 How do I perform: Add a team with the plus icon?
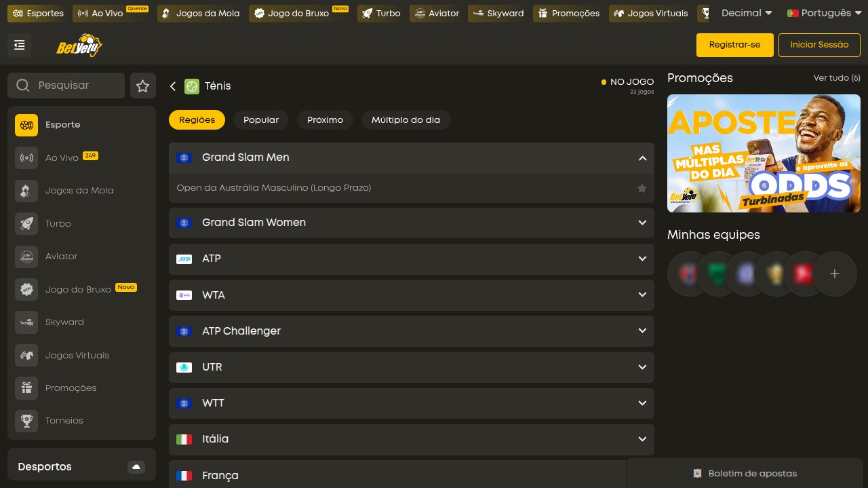click(x=835, y=274)
